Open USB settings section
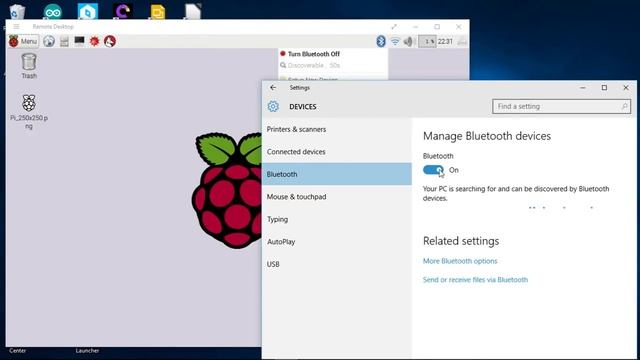This screenshot has width=640, height=360. coord(337,264)
